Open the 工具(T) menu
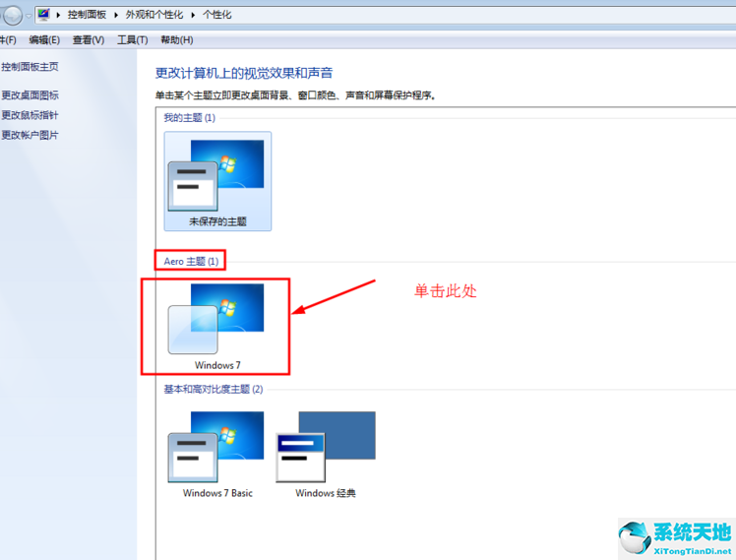This screenshot has width=736, height=560. point(133,40)
